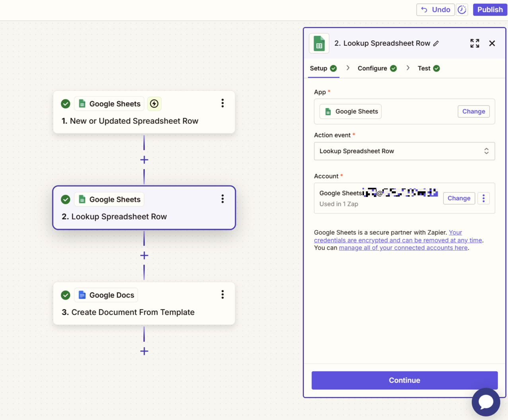508x420 pixels.
Task: Open the three-dot menu on step 2
Action: point(222,199)
